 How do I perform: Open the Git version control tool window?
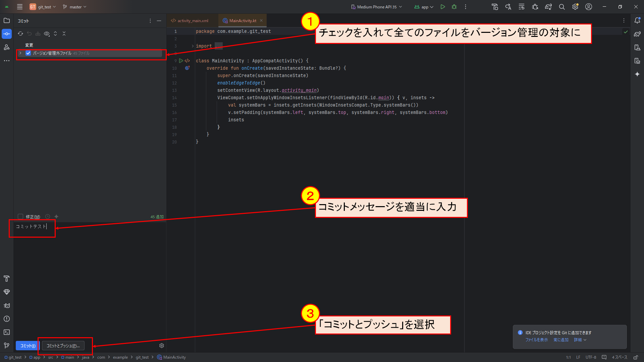tap(6, 346)
